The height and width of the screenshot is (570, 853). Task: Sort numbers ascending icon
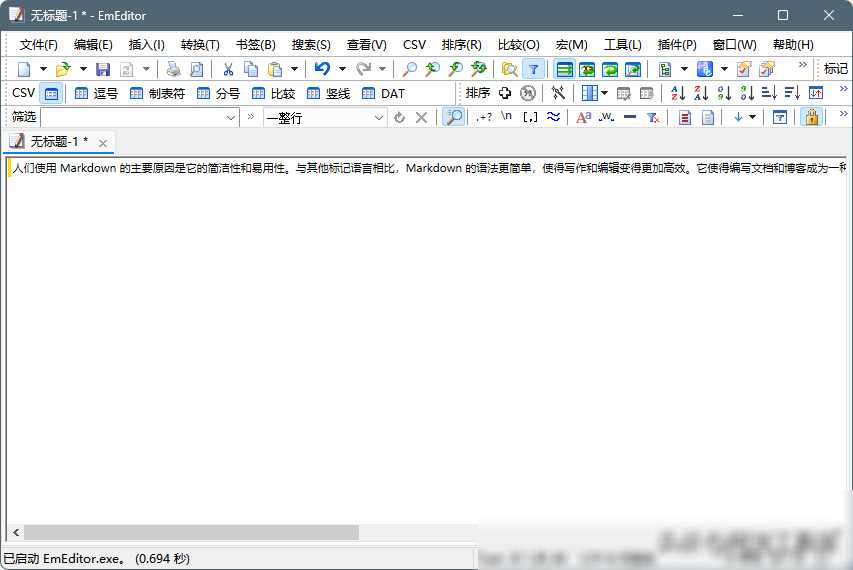(x=724, y=93)
